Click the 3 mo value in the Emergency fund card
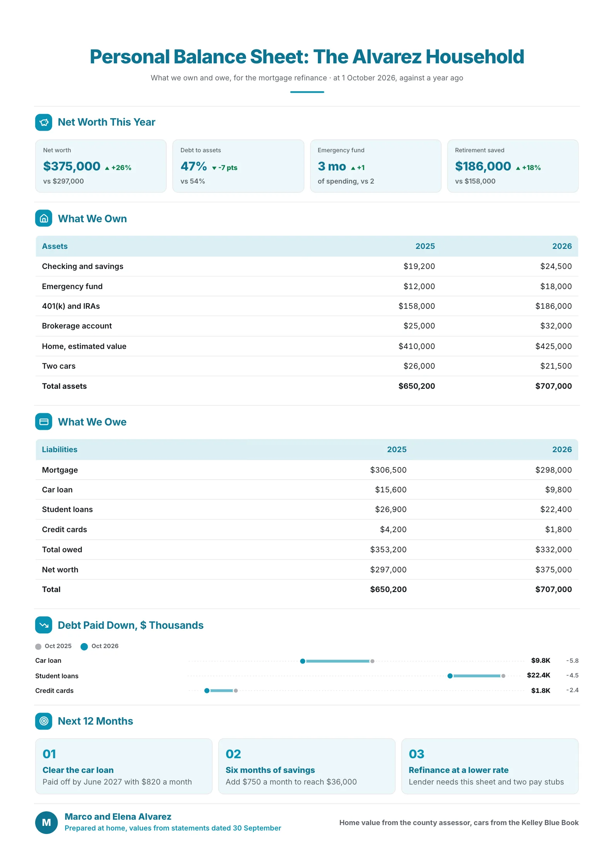This screenshot has width=614, height=868. click(x=332, y=167)
